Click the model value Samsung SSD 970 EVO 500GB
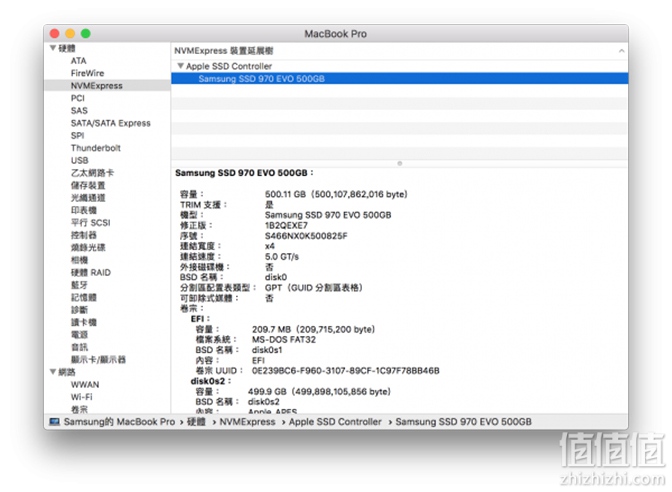This screenshot has width=672, height=492. point(328,215)
